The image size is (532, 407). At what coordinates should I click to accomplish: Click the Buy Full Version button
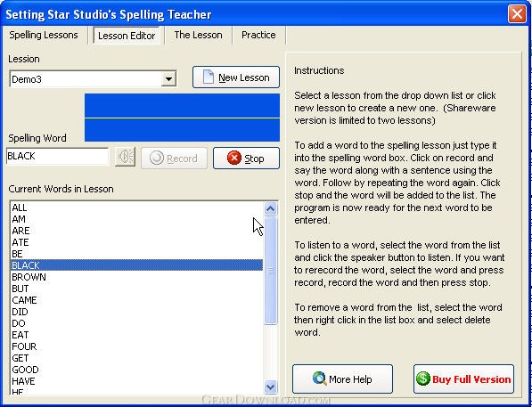[x=463, y=379]
